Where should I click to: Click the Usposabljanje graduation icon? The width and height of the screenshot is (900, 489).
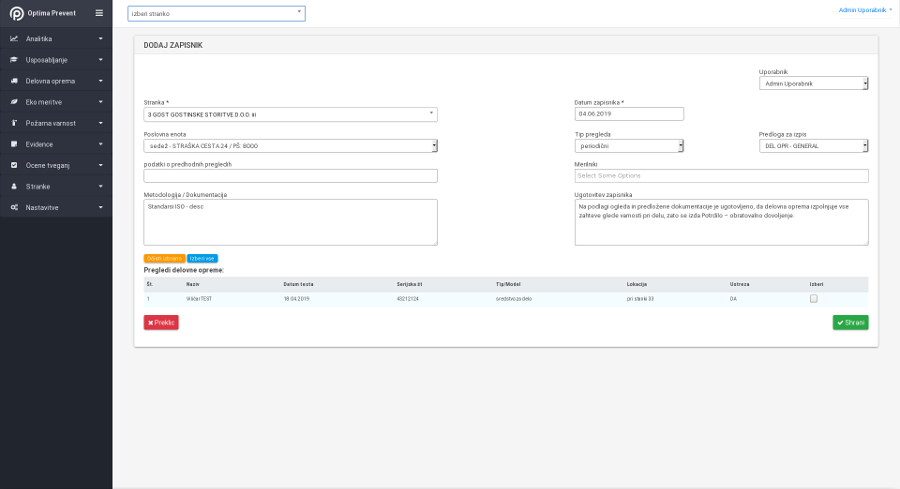(14, 60)
